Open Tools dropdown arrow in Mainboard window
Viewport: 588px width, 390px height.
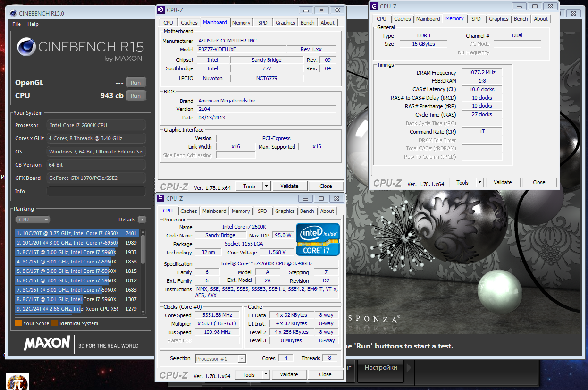pyautogui.click(x=266, y=186)
